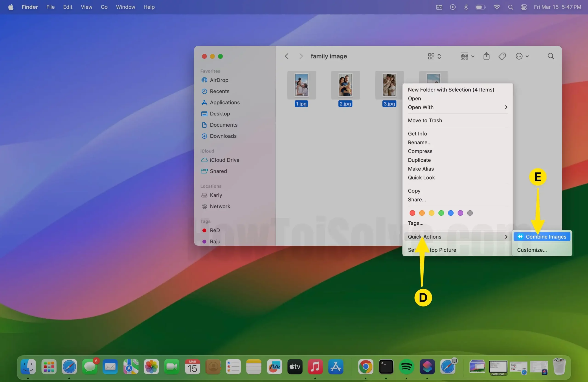Select the 2.jpg thumbnail
The height and width of the screenshot is (382, 588).
click(x=345, y=85)
